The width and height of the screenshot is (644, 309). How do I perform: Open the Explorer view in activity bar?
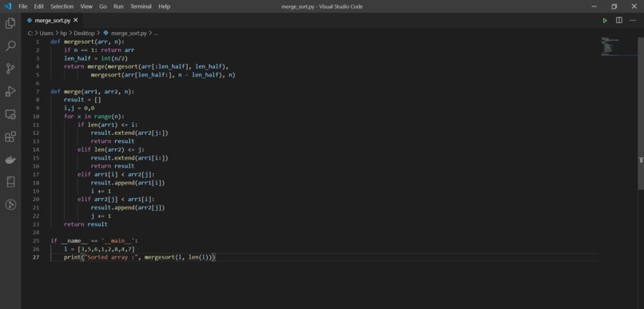coord(10,23)
